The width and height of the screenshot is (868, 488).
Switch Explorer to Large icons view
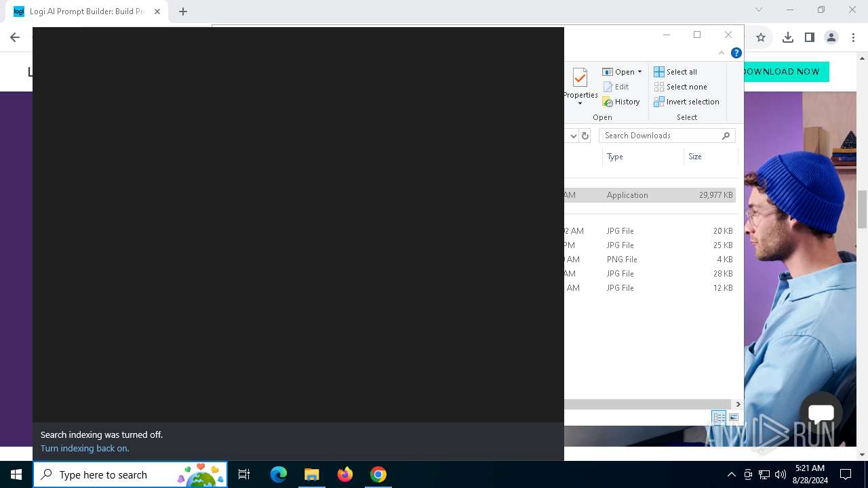tap(734, 418)
